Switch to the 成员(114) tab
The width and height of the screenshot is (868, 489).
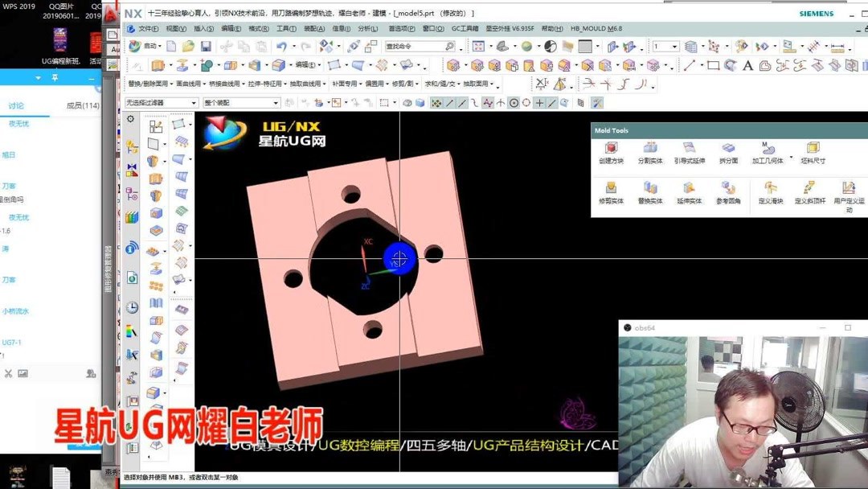pyautogui.click(x=82, y=105)
